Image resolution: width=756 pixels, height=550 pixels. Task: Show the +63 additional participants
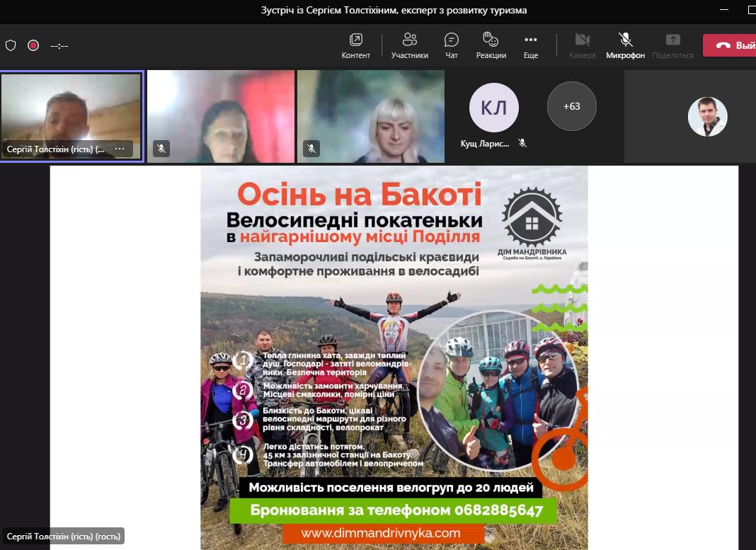pos(571,106)
